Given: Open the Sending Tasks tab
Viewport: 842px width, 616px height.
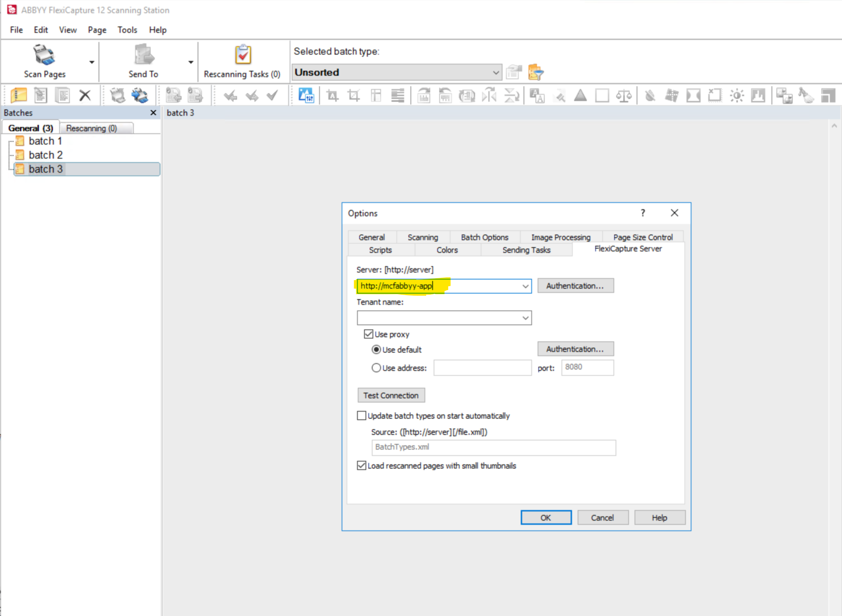Looking at the screenshot, I should (526, 250).
